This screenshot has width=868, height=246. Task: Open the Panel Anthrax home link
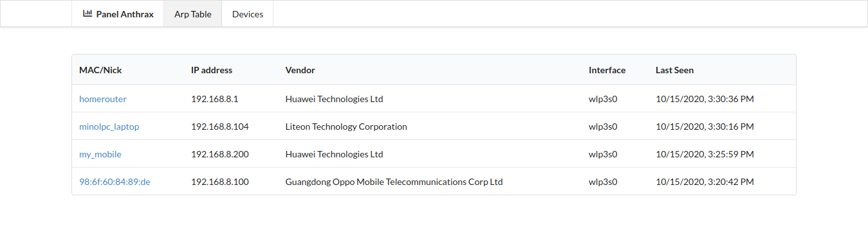(118, 13)
